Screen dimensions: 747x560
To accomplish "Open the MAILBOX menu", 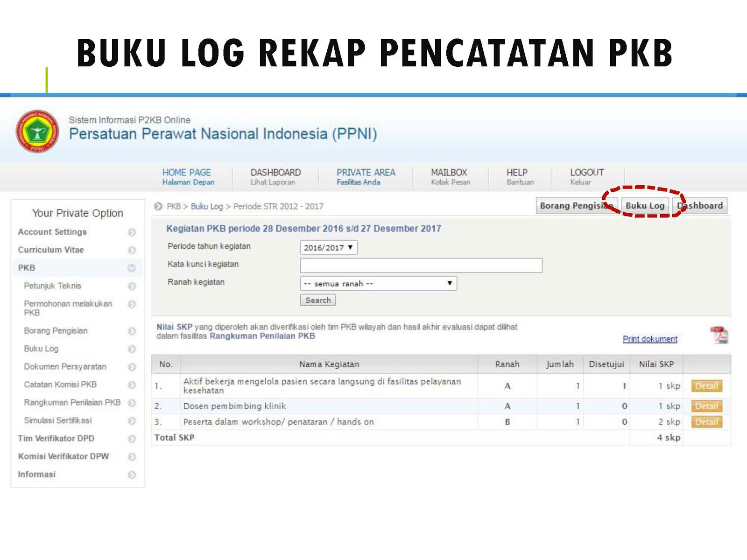I will tap(450, 177).
